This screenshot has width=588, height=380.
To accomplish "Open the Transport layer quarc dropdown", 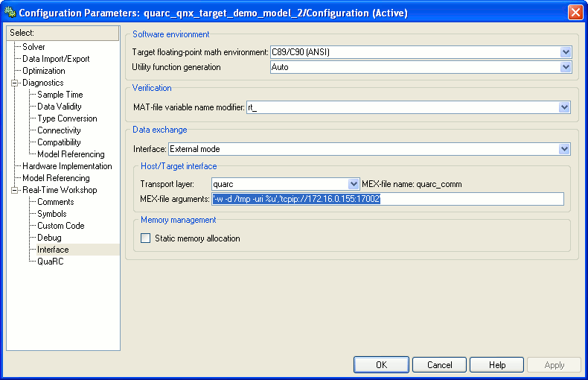I will 354,184.
